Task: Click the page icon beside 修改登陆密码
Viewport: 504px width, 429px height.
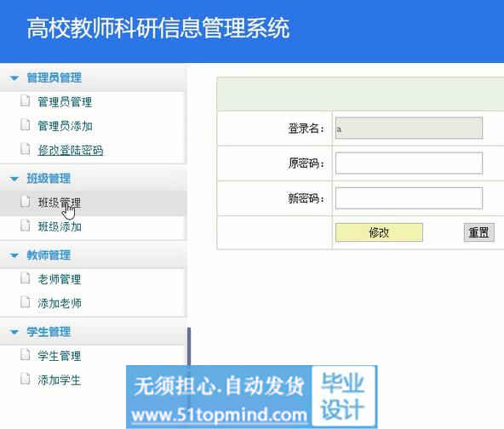Action: (25, 149)
